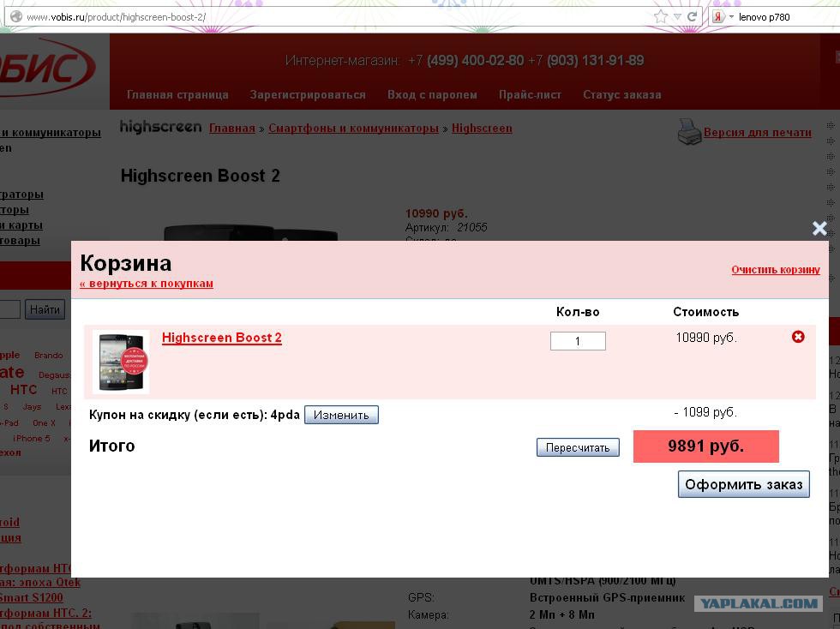Click the Jays tag link
840x629 pixels.
(32, 407)
